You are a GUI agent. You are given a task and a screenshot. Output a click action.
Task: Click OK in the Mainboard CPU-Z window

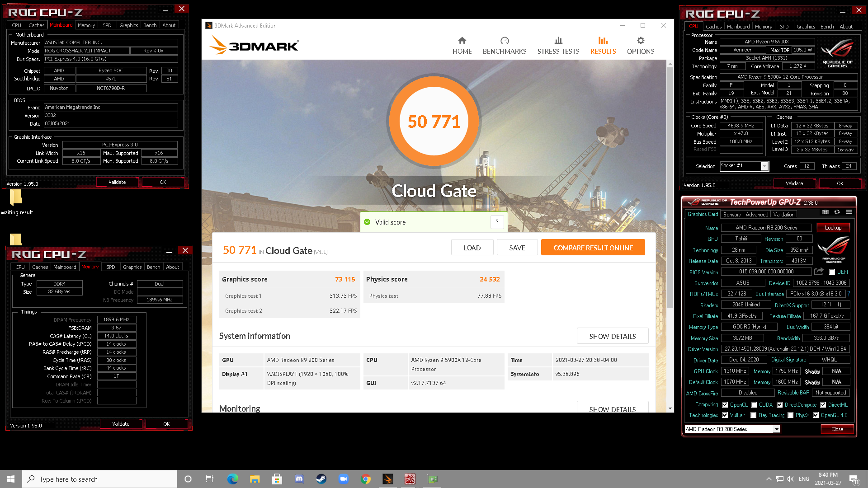[x=163, y=182]
